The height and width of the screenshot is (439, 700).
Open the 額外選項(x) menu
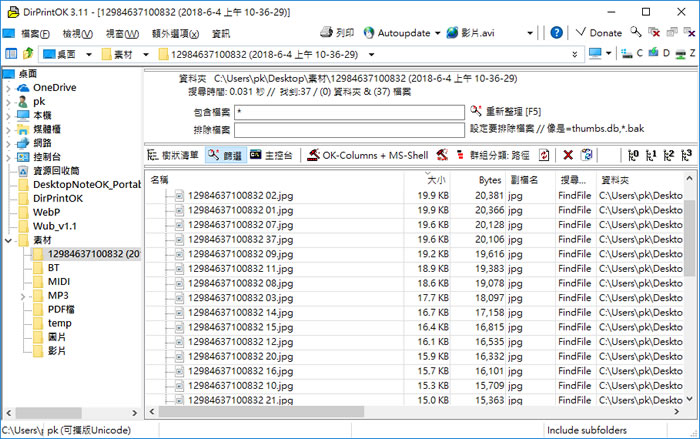pos(175,33)
